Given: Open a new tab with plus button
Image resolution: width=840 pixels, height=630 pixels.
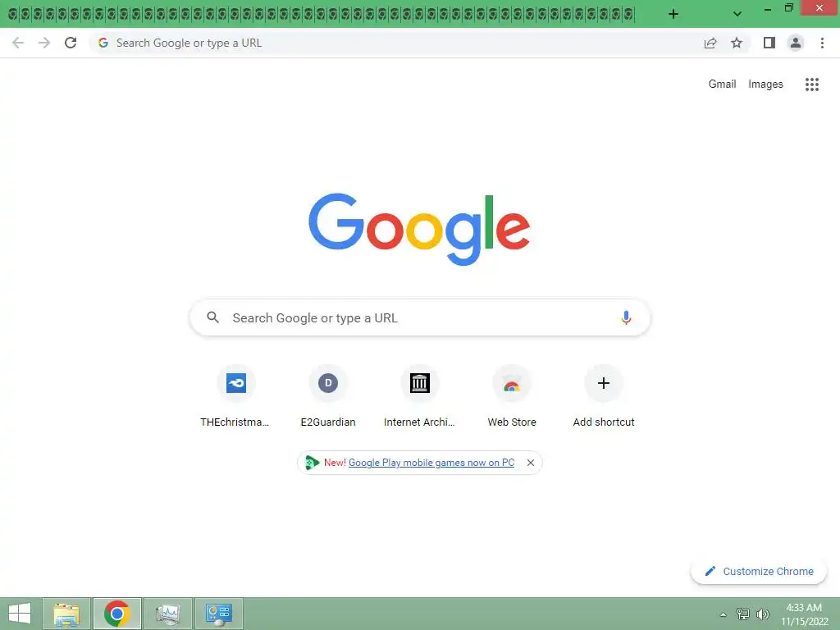Looking at the screenshot, I should [673, 14].
